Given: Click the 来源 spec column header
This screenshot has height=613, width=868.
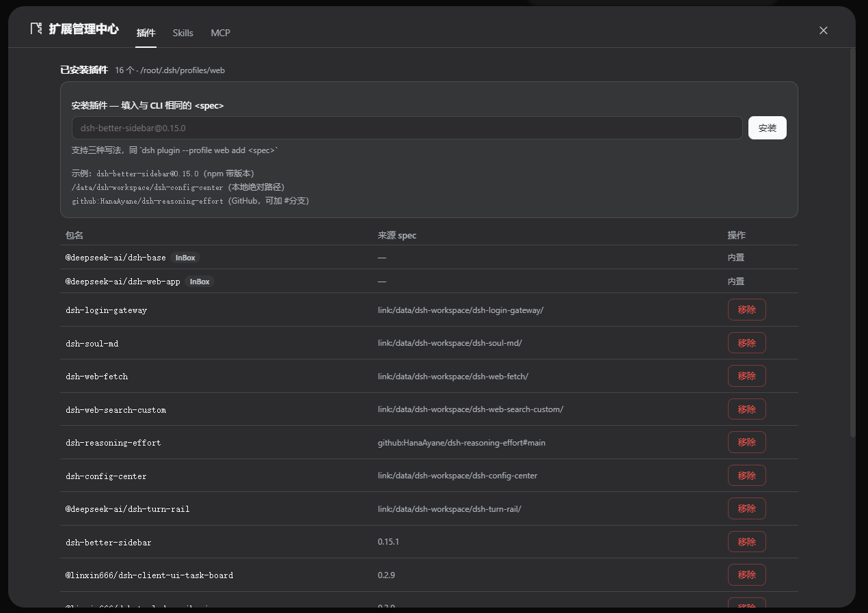Looking at the screenshot, I should pos(397,235).
